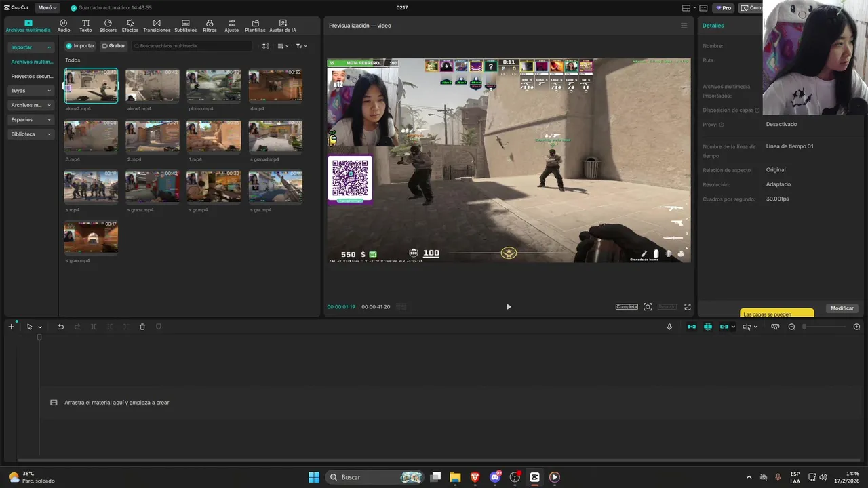Focus the Buscar archivos multimedia field
This screenshot has width=868, height=488.
click(x=192, y=46)
